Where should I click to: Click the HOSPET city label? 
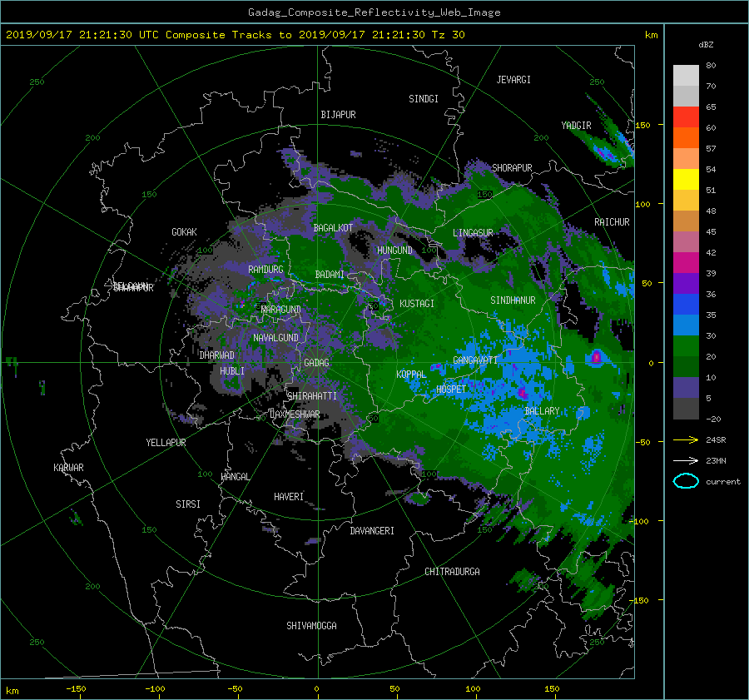pyautogui.click(x=451, y=390)
